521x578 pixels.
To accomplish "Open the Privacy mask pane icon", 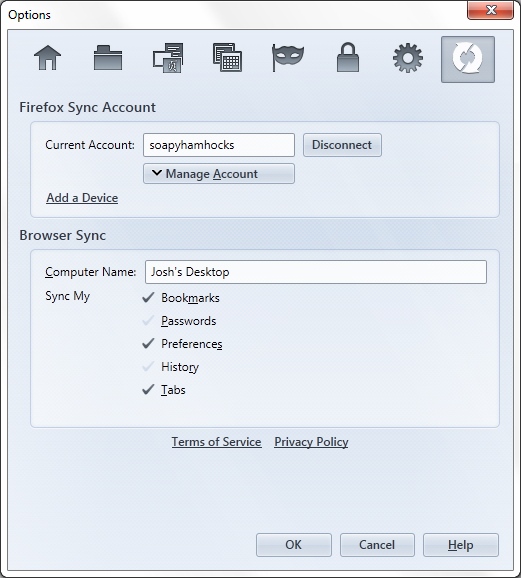I will click(288, 58).
